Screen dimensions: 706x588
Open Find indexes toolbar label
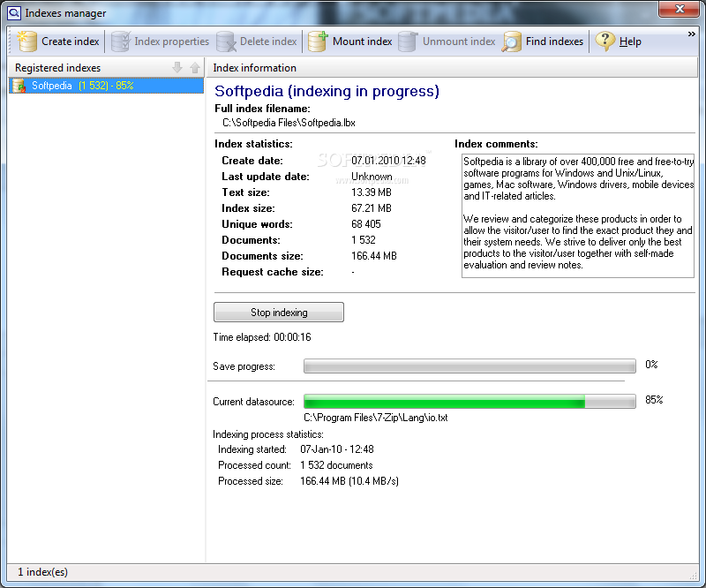click(x=554, y=41)
